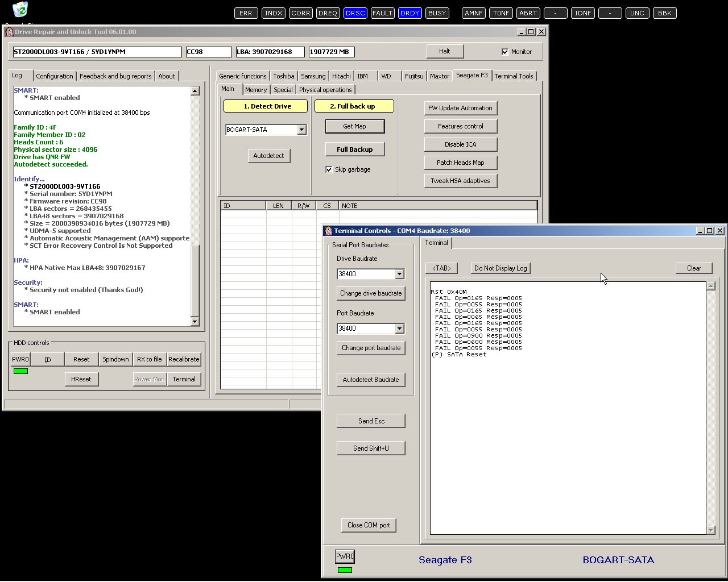728x582 pixels.
Task: Uncheck the Skip garbage option
Action: pyautogui.click(x=329, y=169)
